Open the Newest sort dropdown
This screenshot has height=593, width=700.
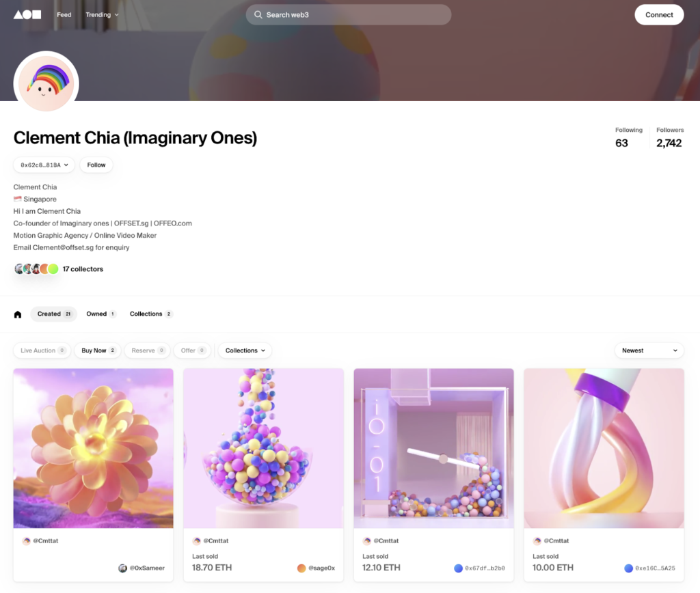pos(649,350)
